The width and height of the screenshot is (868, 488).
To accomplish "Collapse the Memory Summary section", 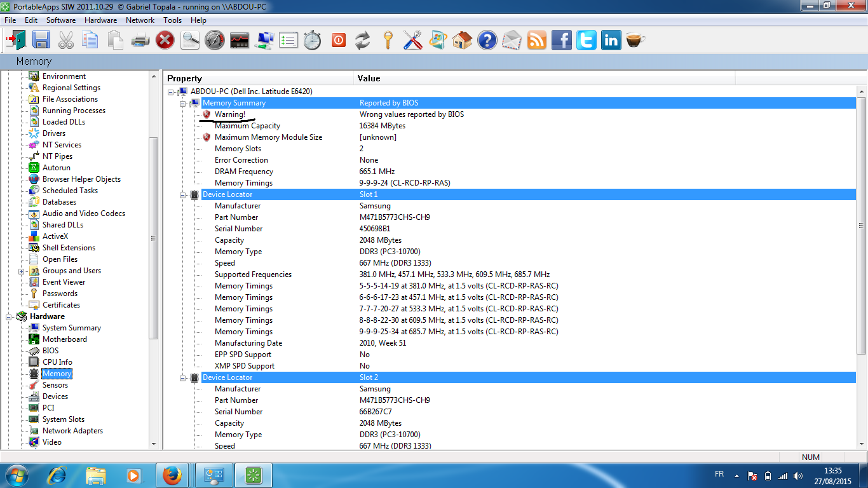I will (x=183, y=103).
